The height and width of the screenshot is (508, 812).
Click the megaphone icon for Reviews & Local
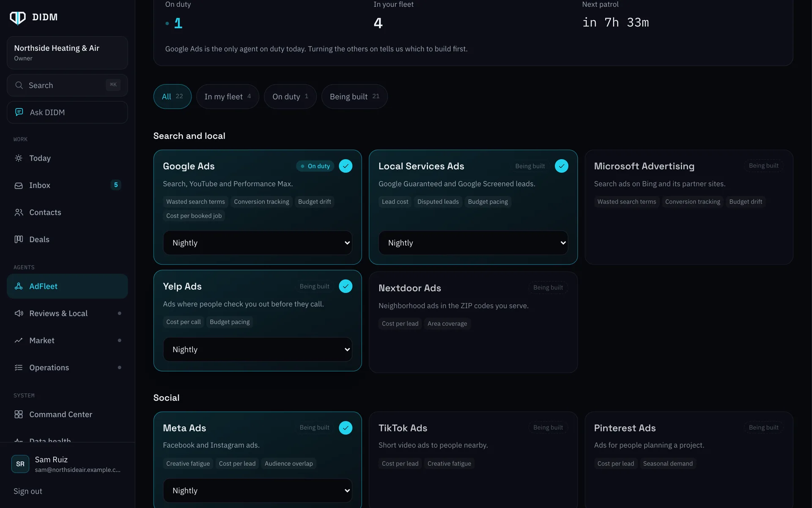pyautogui.click(x=19, y=313)
